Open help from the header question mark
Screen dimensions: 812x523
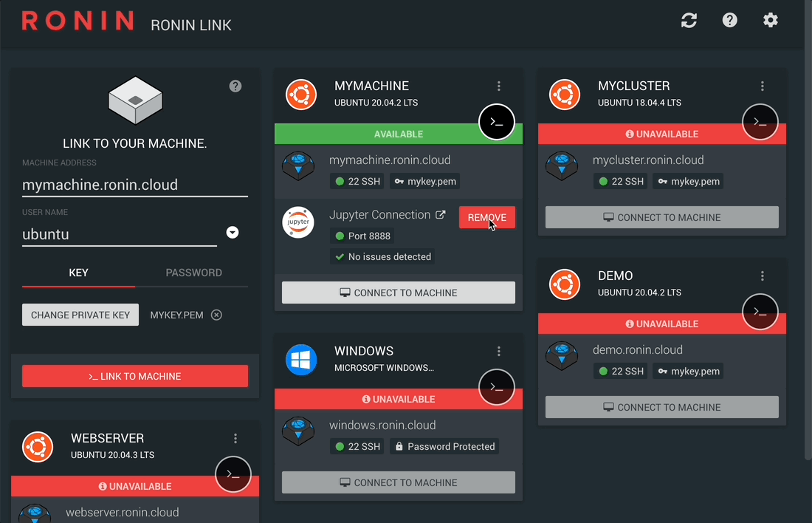[x=729, y=20]
